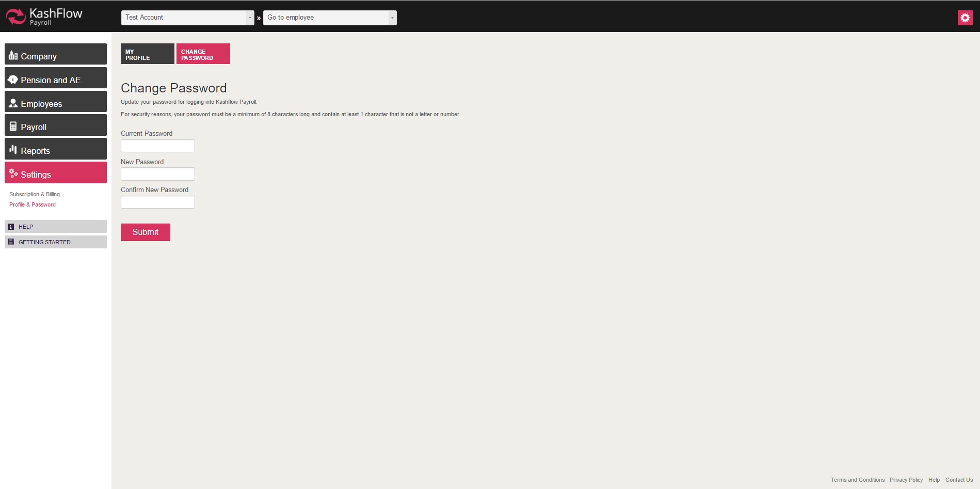Select the Change Password tab
The width and height of the screenshot is (980, 489).
(203, 54)
